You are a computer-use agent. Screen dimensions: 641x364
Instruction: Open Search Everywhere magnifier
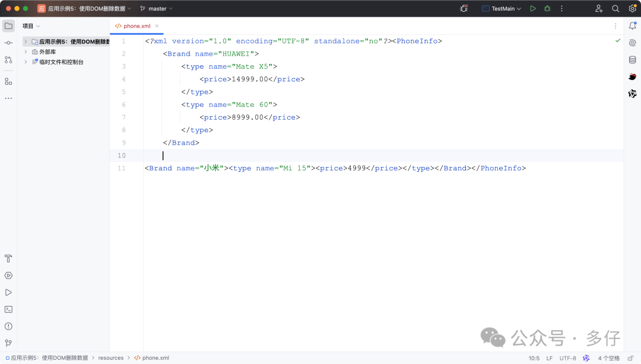tap(615, 8)
